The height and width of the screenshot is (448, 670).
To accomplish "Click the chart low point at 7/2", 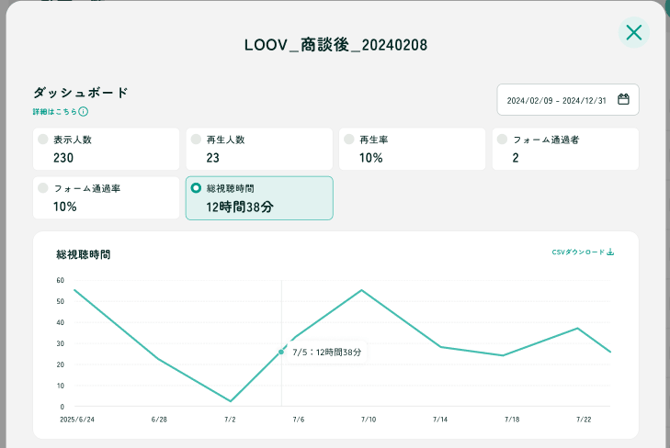I will (x=230, y=401).
